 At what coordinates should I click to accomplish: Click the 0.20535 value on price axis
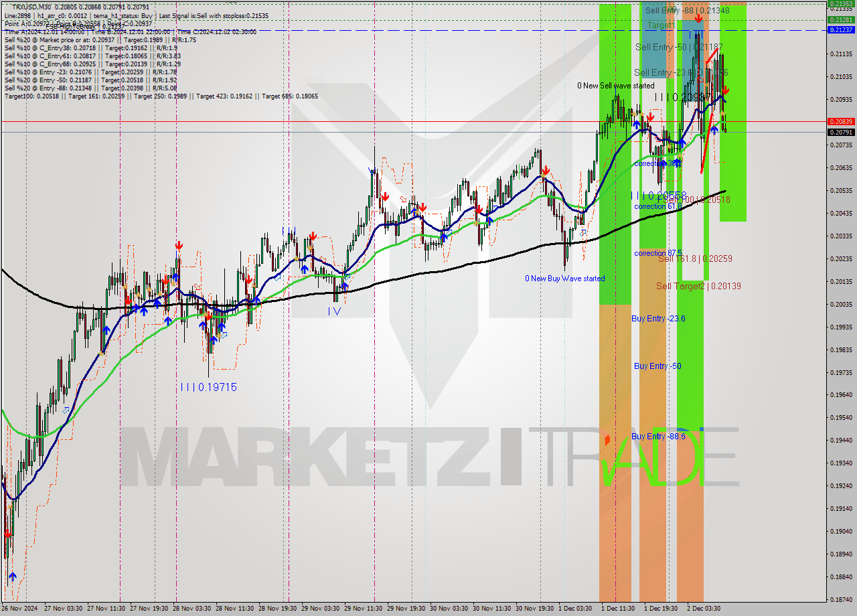click(x=842, y=190)
